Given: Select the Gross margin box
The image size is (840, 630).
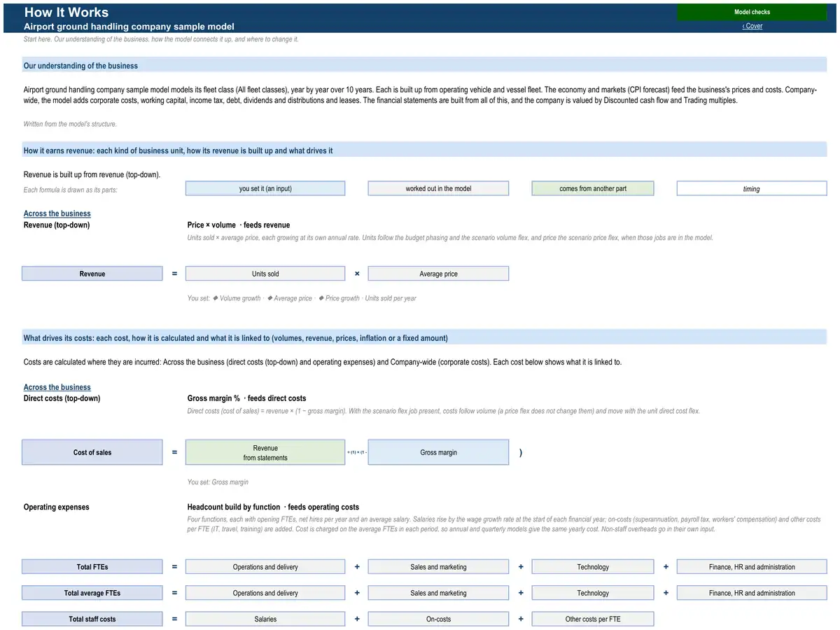Looking at the screenshot, I should coord(438,452).
